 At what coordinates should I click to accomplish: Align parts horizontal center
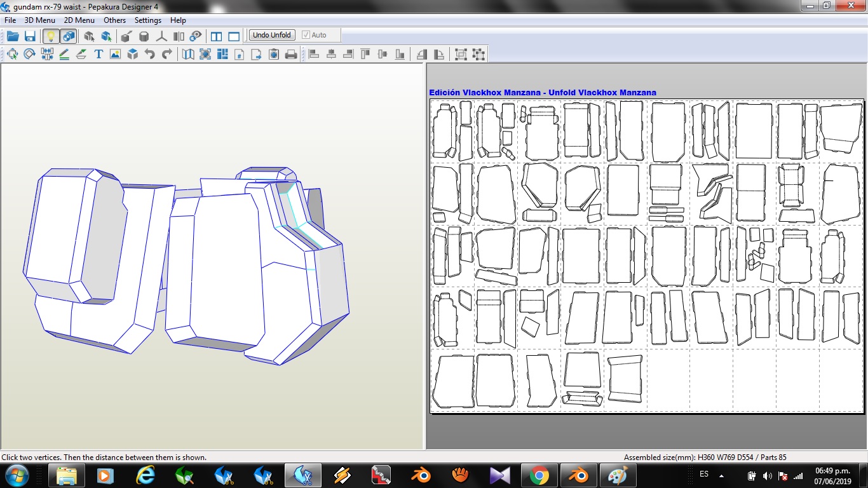tap(331, 54)
